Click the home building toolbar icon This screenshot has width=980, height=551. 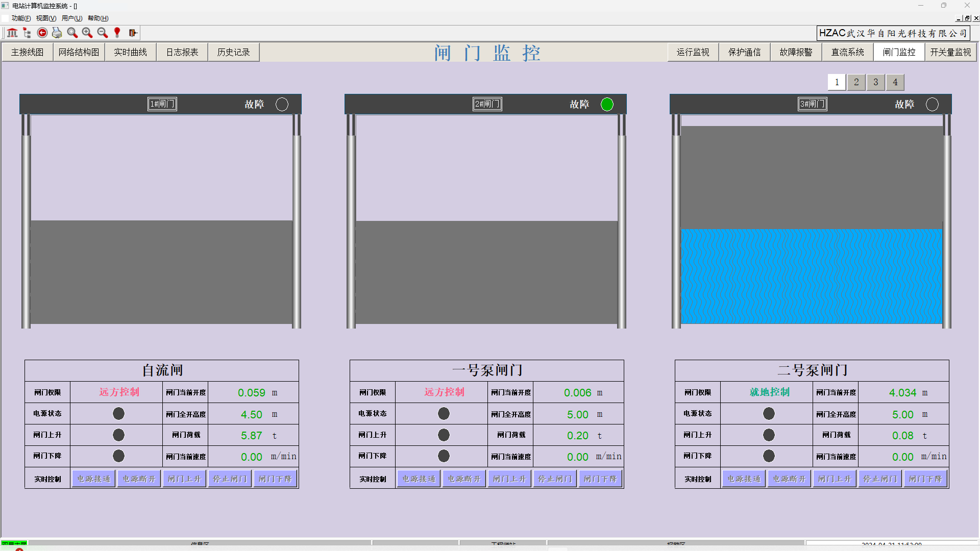pyautogui.click(x=12, y=33)
